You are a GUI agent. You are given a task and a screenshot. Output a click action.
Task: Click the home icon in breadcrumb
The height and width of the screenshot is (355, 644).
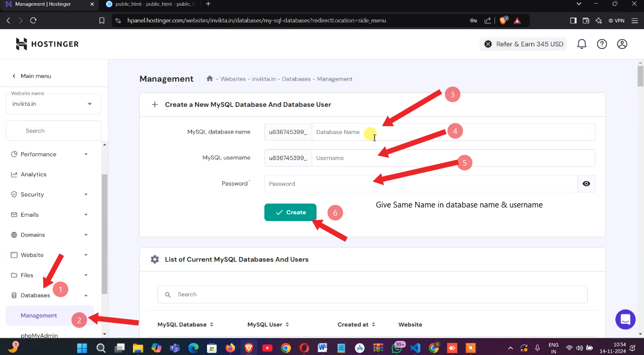point(210,79)
